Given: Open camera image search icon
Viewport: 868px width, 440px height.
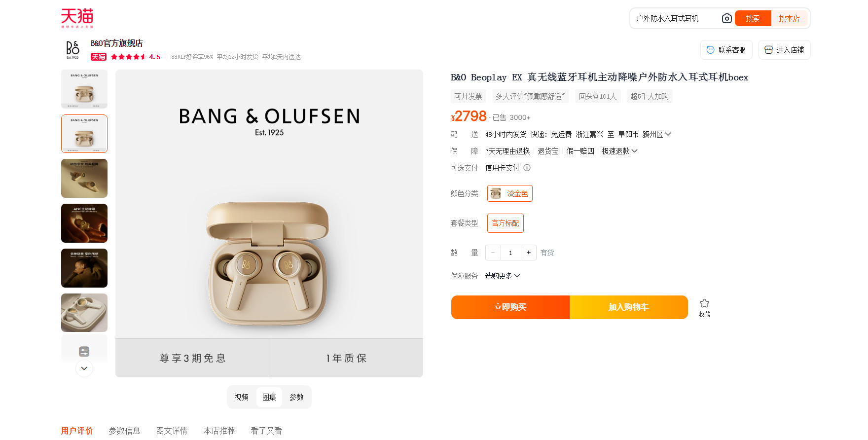Looking at the screenshot, I should [726, 18].
